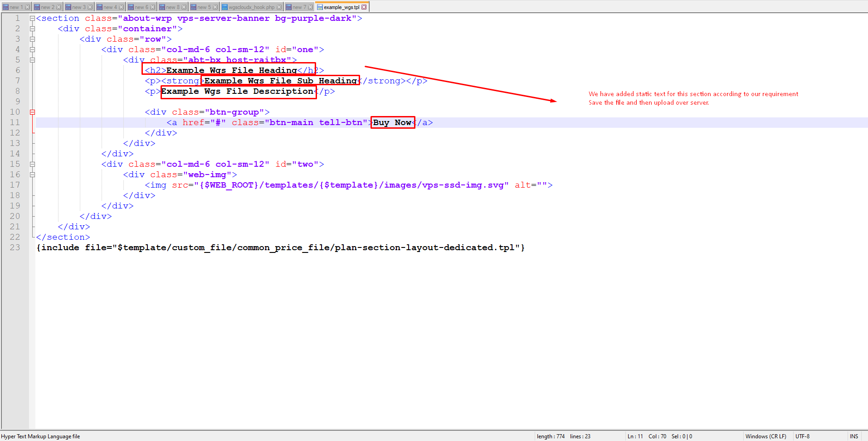Toggle INS insert mode in status bar
Viewport: 868px width, 441px height.
click(x=854, y=436)
